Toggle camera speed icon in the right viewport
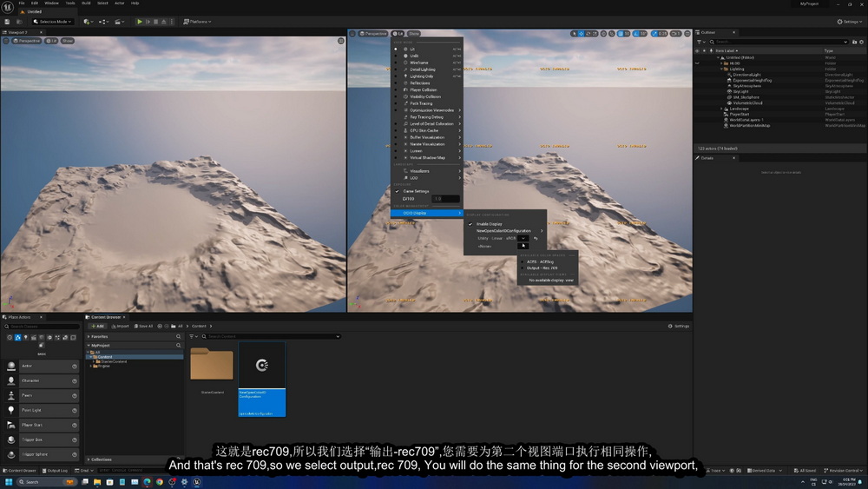 (676, 34)
